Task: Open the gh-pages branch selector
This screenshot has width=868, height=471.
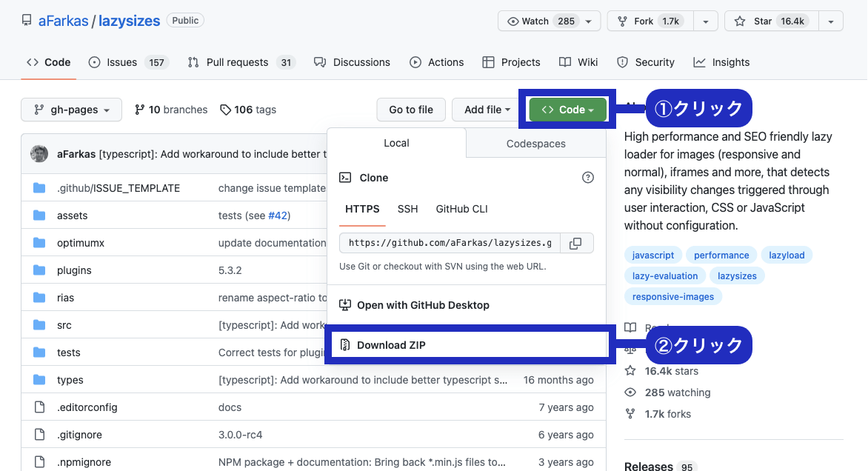Action: pos(73,110)
